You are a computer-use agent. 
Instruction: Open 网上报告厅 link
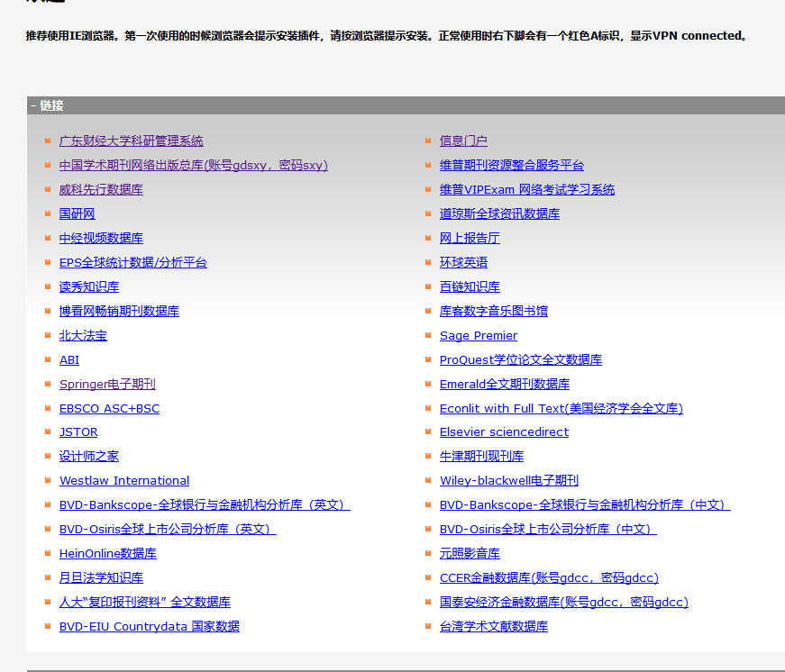(x=470, y=238)
